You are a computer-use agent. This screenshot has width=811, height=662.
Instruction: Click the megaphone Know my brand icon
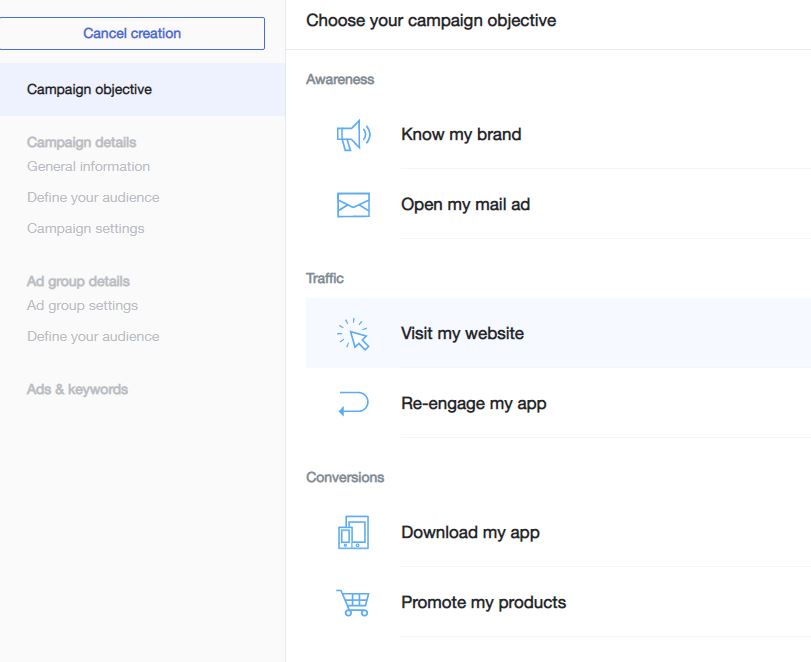(x=354, y=135)
